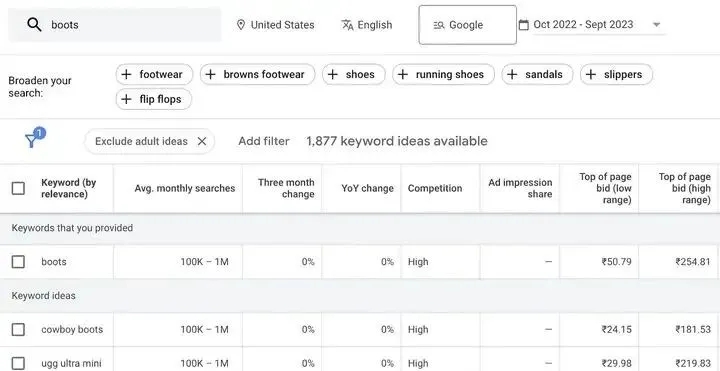Sort by Competition column

[435, 188]
